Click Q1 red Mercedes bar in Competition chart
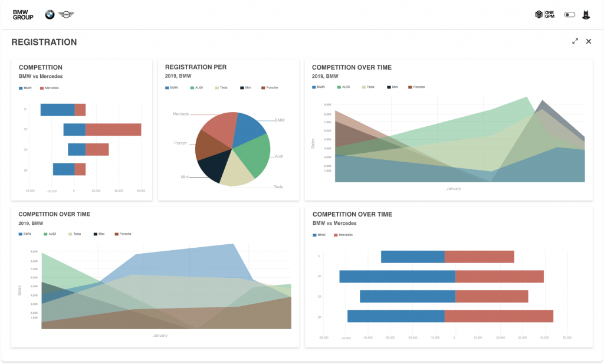 (80, 110)
